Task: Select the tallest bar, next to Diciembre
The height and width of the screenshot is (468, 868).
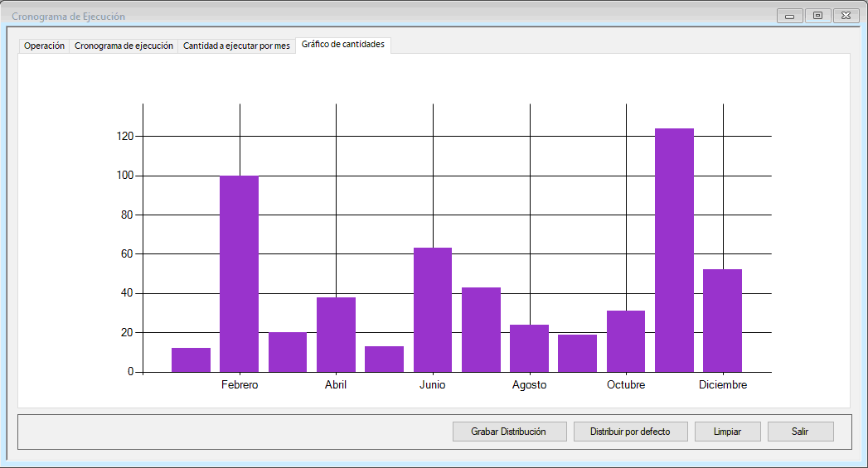Action: [674, 250]
